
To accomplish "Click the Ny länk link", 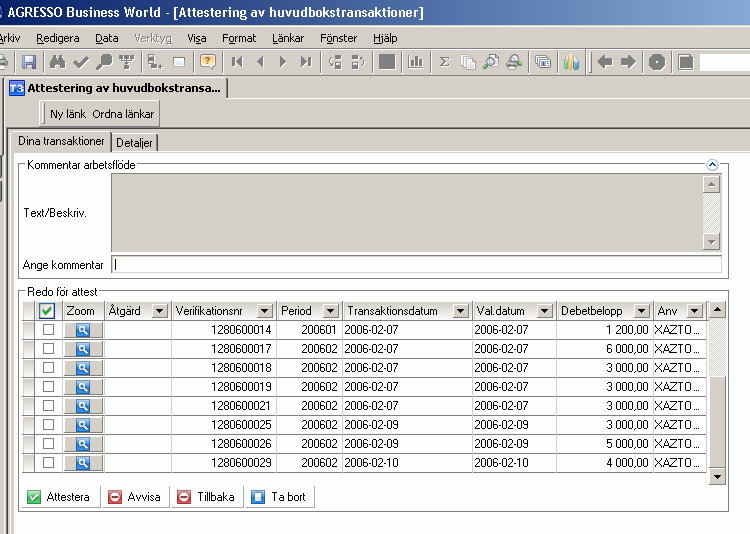I will [68, 114].
